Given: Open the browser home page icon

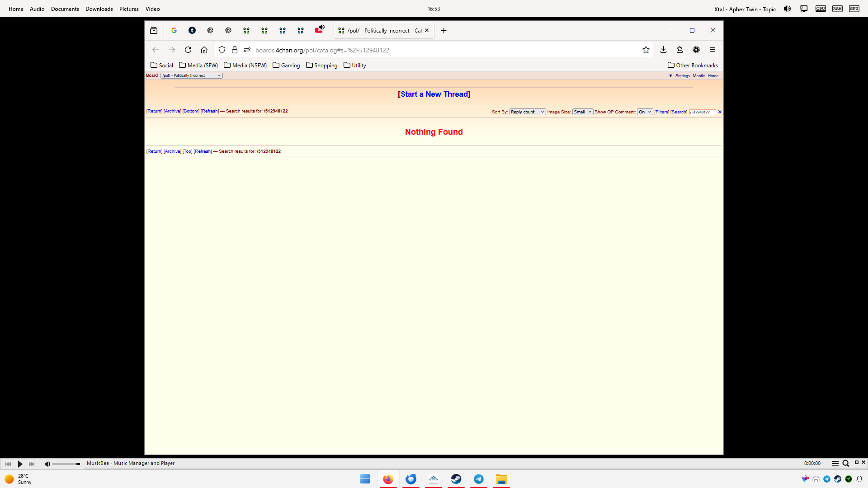Looking at the screenshot, I should point(204,50).
